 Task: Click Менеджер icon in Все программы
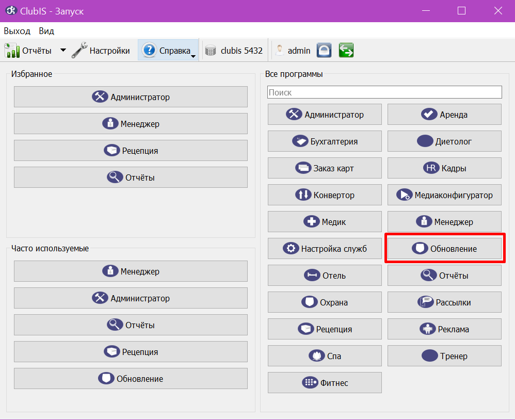pos(424,221)
